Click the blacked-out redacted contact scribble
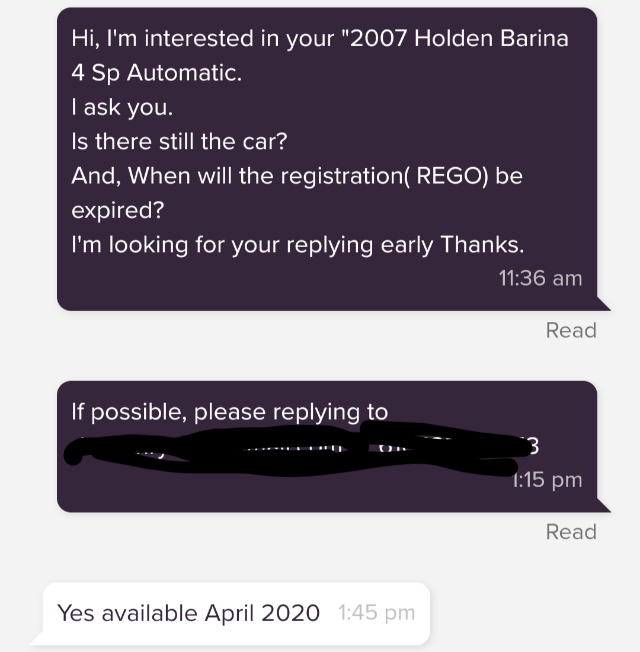Screen dimensions: 640x652 click(297, 448)
